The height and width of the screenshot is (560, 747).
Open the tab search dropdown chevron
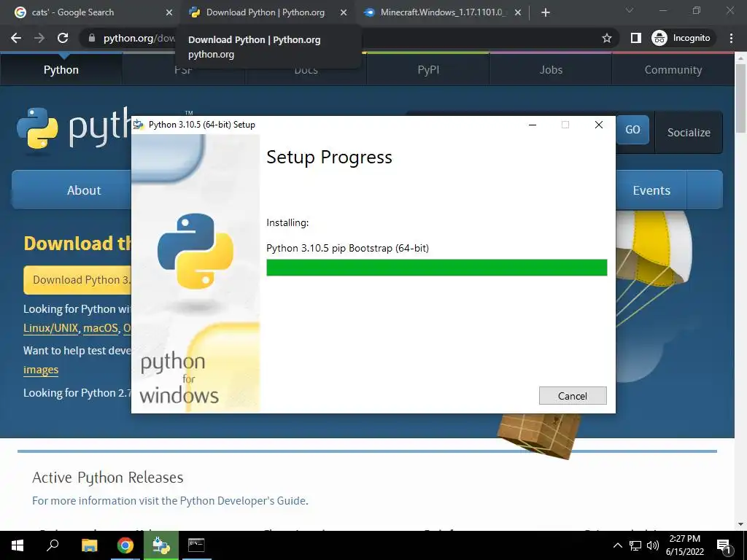(630, 10)
